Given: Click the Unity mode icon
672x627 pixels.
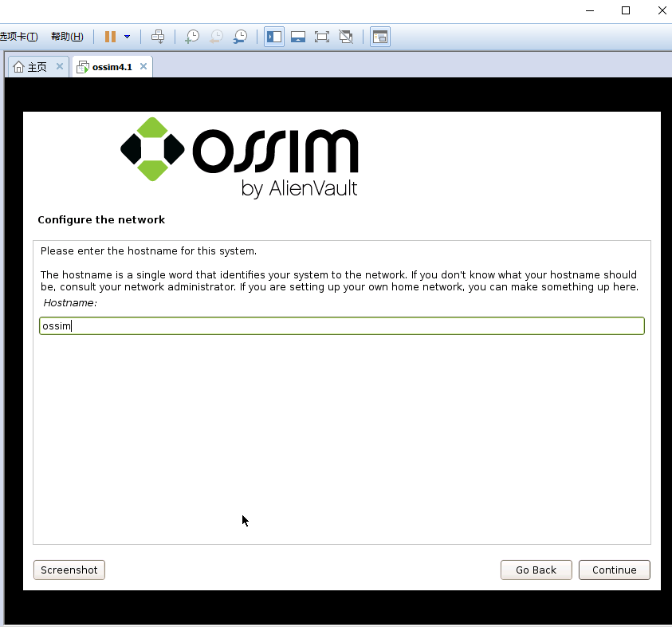Looking at the screenshot, I should coord(346,37).
